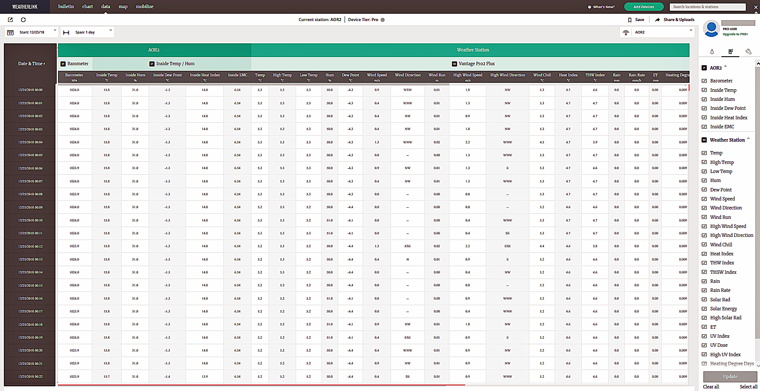This screenshot has height=391, width=760.
Task: Uncheck the Barometer checkbox
Action: (x=705, y=81)
